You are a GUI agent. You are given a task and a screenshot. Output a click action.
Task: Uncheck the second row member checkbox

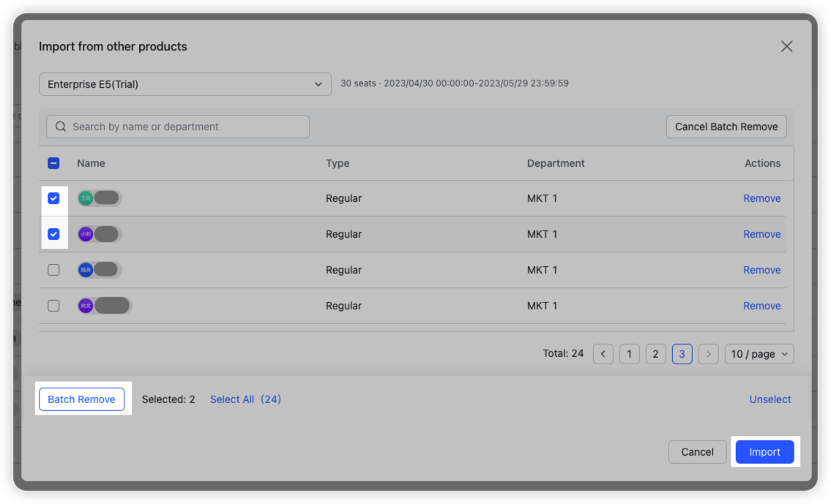tap(53, 234)
